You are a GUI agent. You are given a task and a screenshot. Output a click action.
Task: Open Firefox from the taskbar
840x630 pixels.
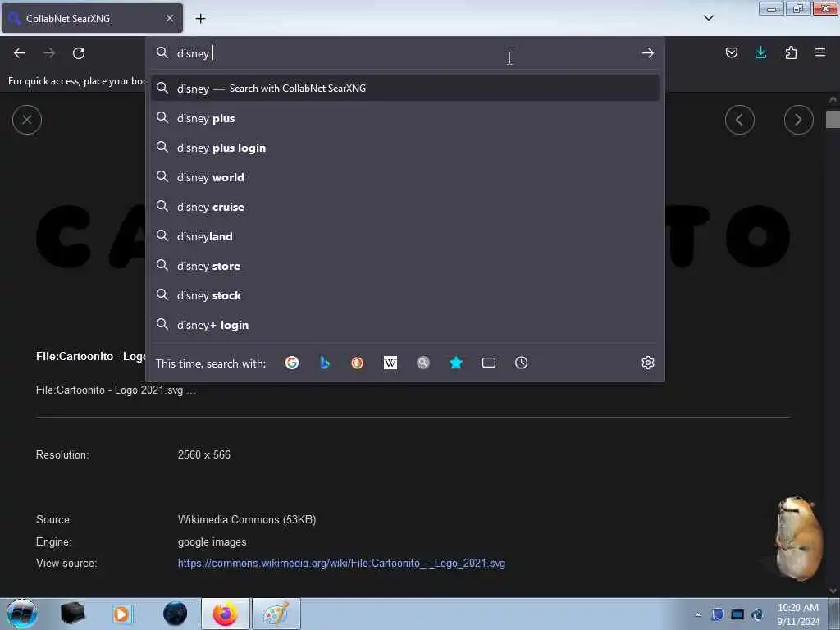(226, 614)
